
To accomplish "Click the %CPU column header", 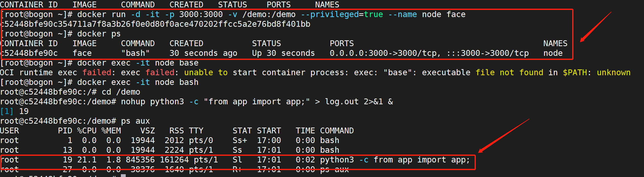I will pyautogui.click(x=87, y=131).
